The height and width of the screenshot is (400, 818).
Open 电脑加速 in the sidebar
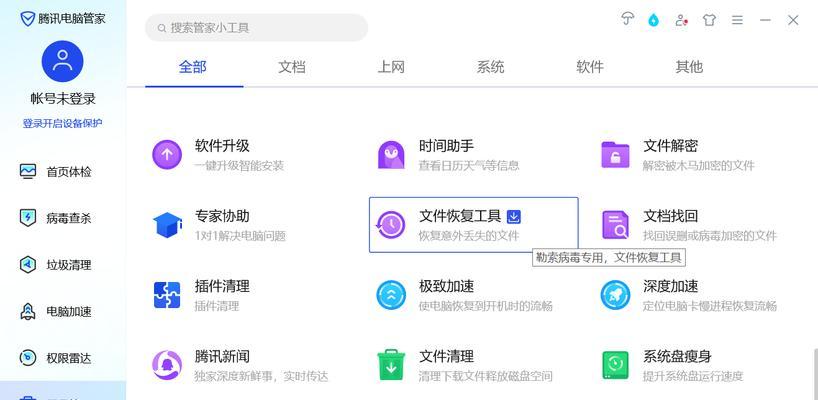point(56,312)
